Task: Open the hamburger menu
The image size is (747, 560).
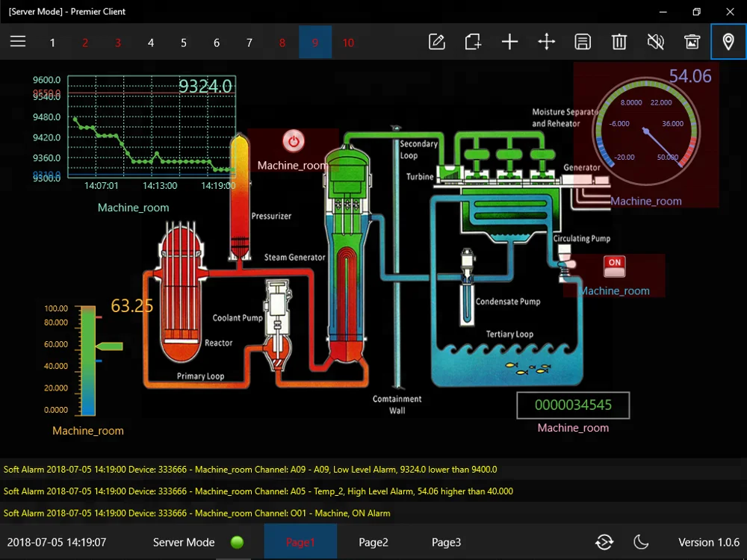Action: pyautogui.click(x=18, y=42)
